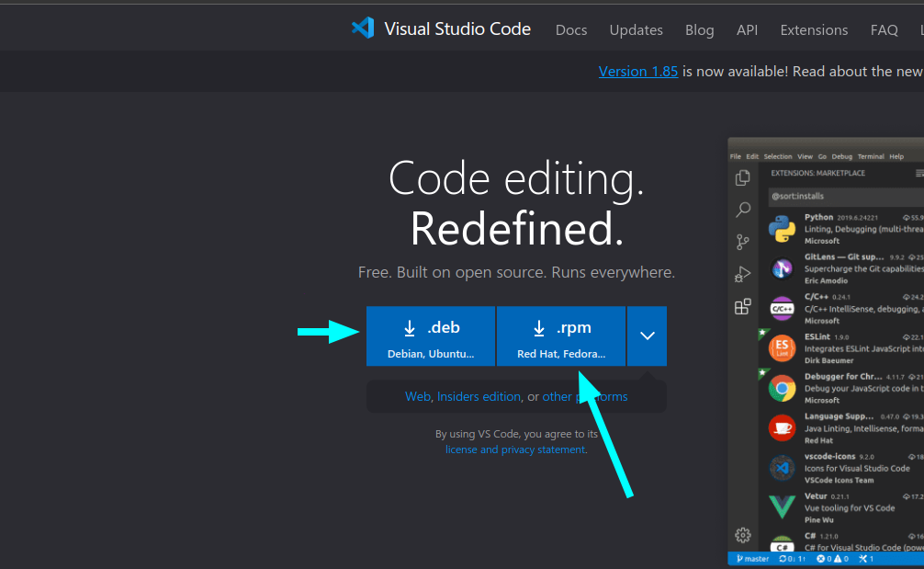Download the .deb package for Debian, Ubuntu
The image size is (924, 569).
(x=431, y=336)
